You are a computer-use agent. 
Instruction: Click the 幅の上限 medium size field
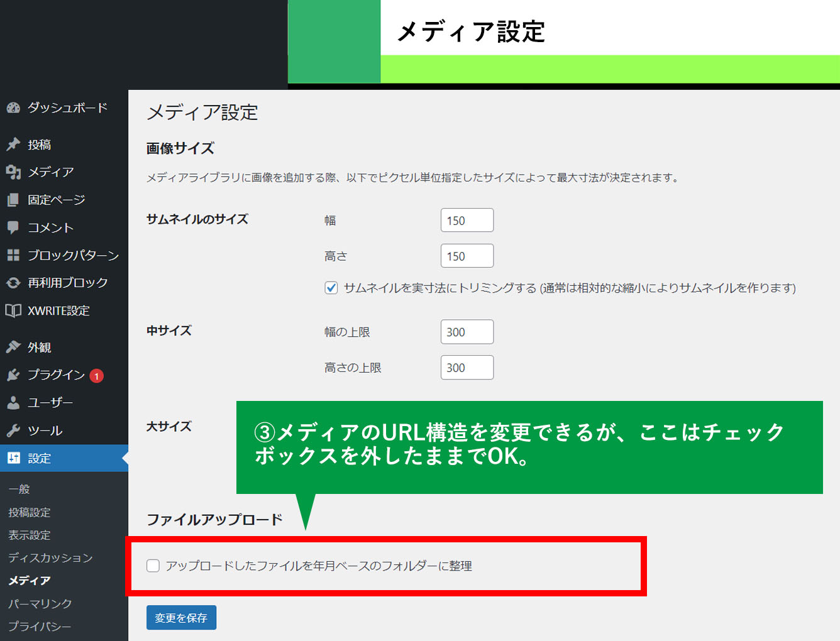point(467,332)
